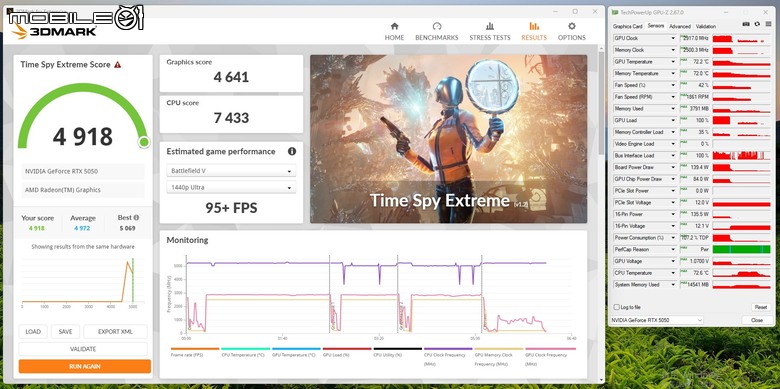Click the VALIDATE button
The height and width of the screenshot is (389, 780).
point(83,349)
